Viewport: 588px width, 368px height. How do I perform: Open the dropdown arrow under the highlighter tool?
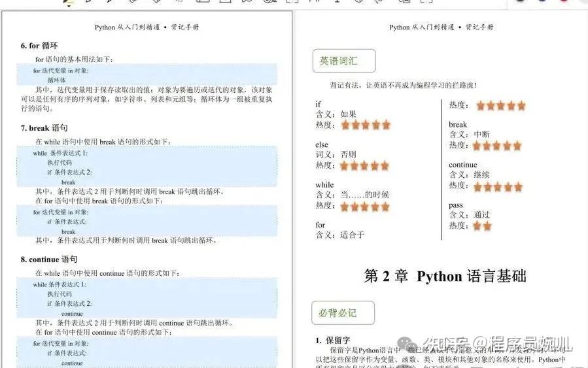point(69,6)
